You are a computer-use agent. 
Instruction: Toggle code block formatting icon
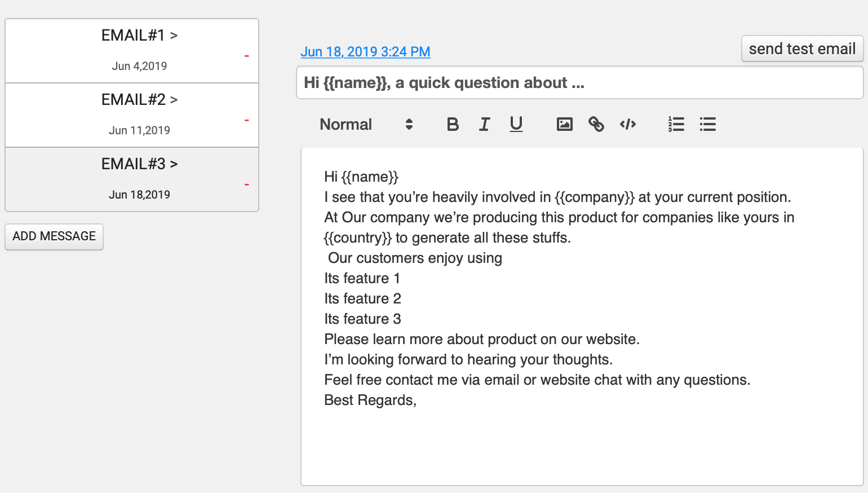tap(627, 124)
